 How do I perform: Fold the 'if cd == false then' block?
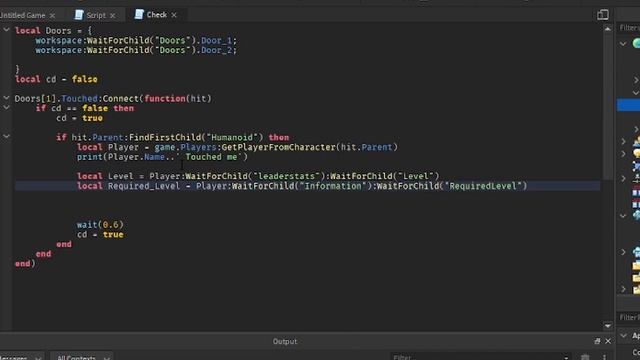point(6,108)
